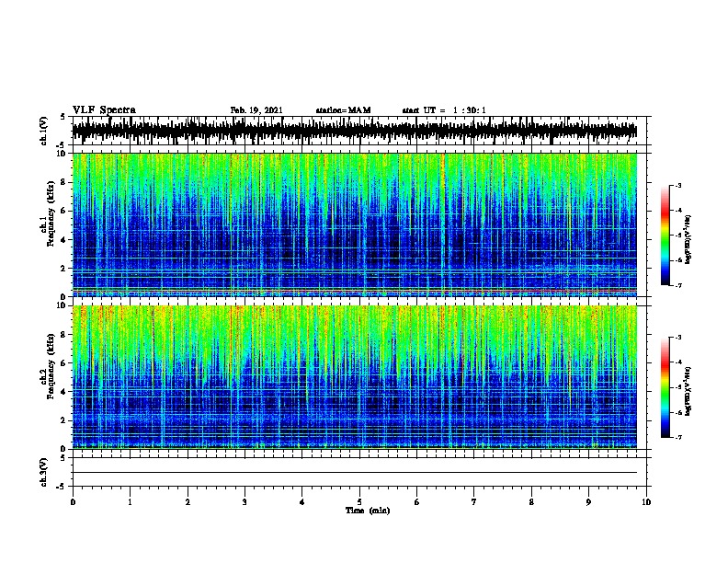Click the "-3" label on ch.2 colorbar
Viewport: 728px width, 563px height.
coord(678,338)
